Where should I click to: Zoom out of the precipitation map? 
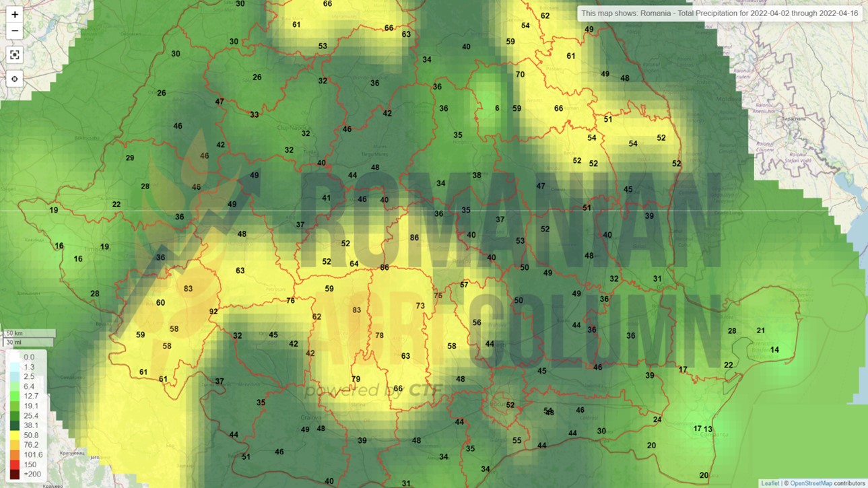15,31
